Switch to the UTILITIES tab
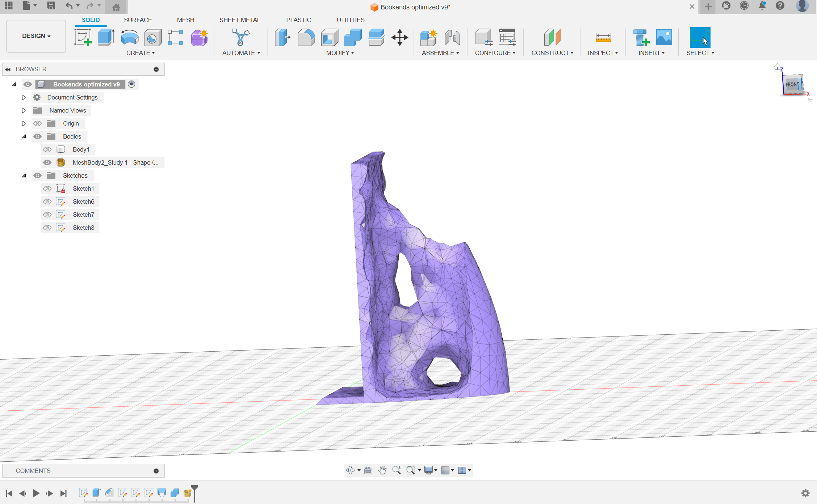 point(351,20)
